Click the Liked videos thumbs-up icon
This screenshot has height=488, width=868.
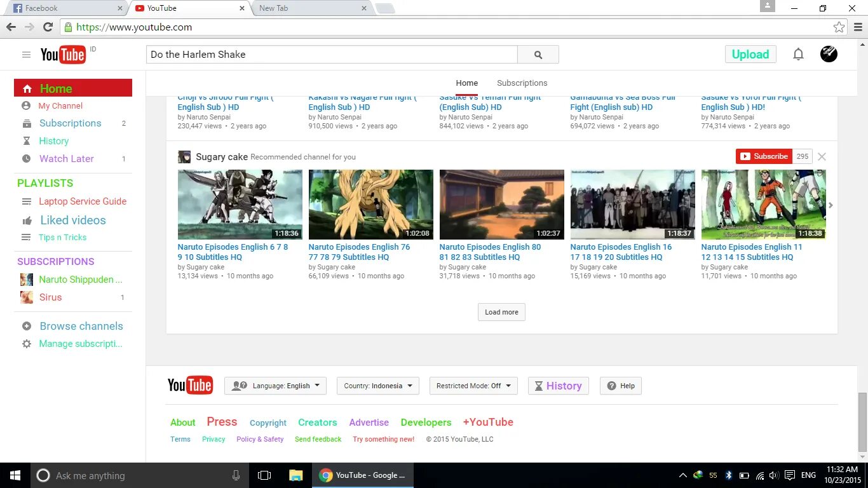[27, 220]
